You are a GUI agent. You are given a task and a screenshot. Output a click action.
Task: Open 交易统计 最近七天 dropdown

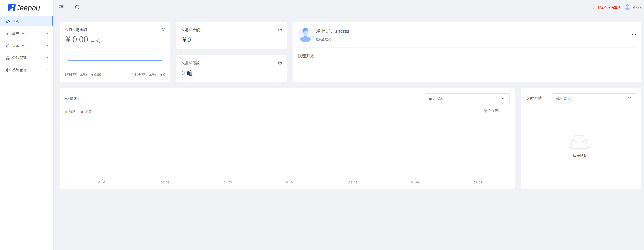(x=467, y=98)
